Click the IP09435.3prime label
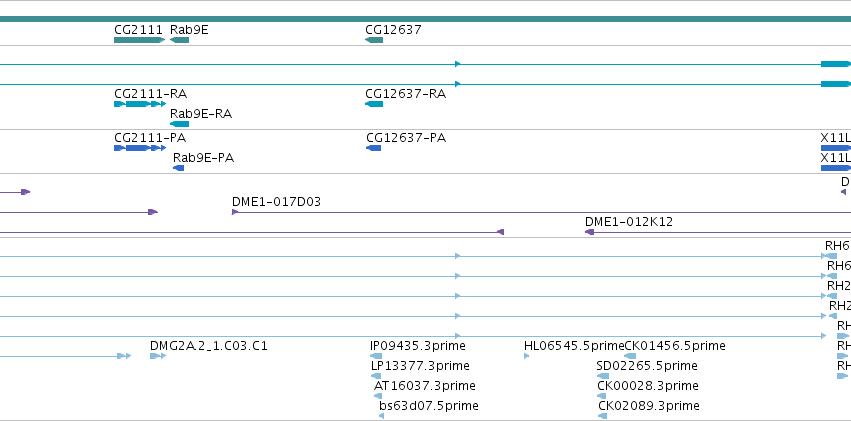 coord(418,346)
